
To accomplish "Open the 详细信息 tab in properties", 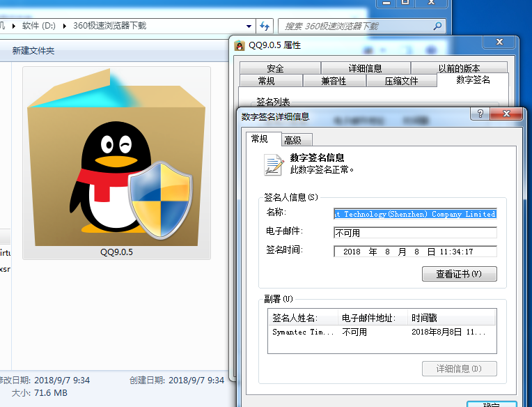I will [365, 68].
